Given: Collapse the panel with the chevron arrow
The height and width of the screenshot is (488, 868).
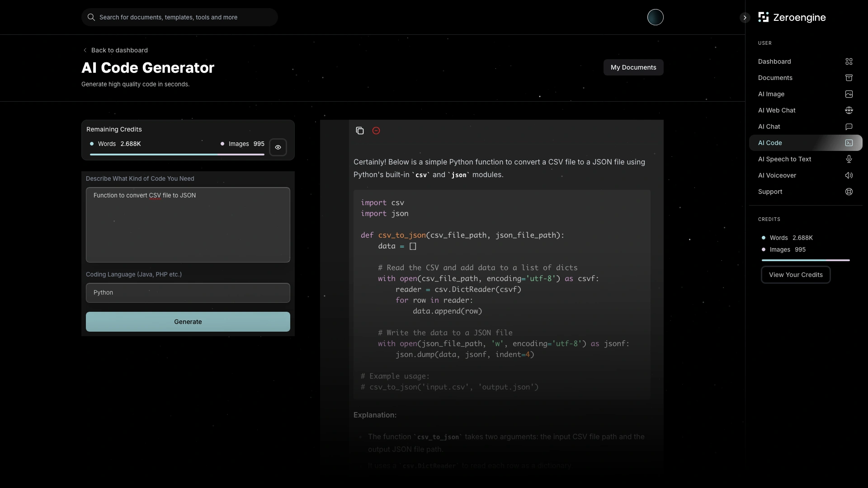Looking at the screenshot, I should pyautogui.click(x=744, y=18).
